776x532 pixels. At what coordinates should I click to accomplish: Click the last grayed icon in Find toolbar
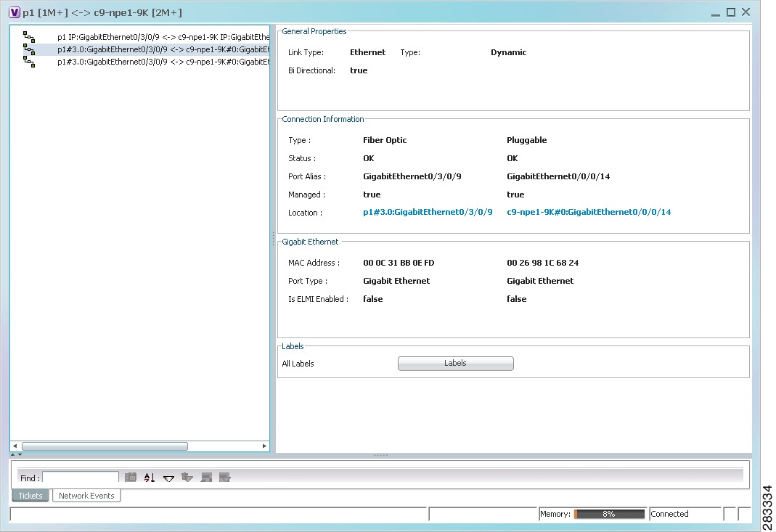coord(225,478)
